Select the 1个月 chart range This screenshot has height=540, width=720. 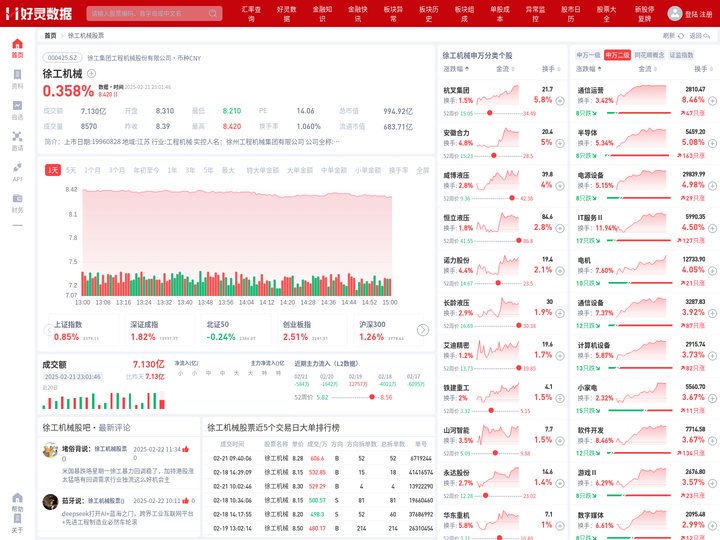(92, 170)
